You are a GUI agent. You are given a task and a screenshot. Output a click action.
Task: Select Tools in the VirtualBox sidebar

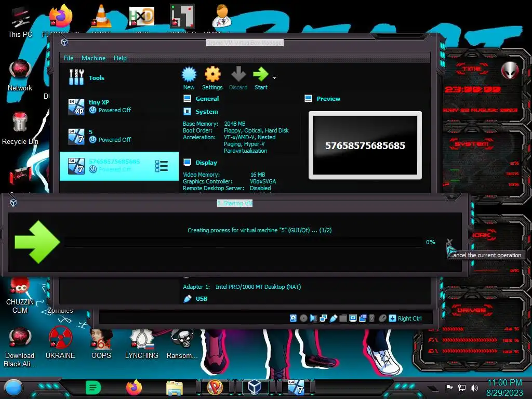point(119,78)
